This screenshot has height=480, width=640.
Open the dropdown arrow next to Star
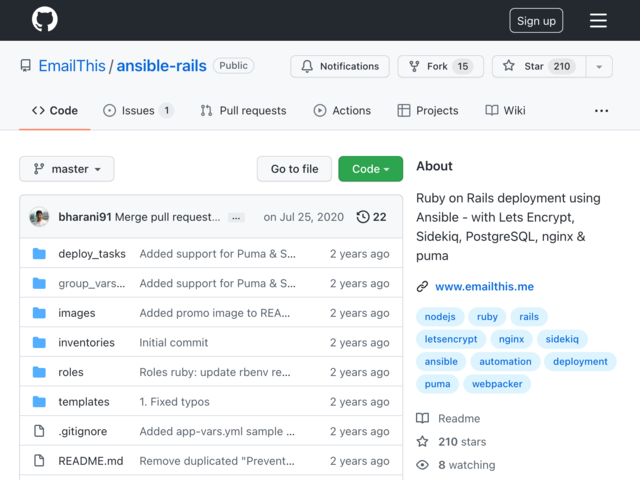point(599,66)
